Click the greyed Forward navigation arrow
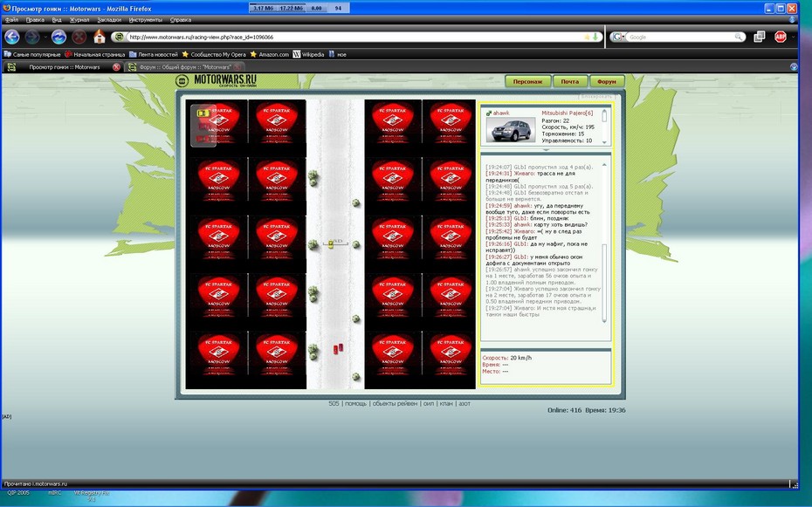 coord(32,37)
